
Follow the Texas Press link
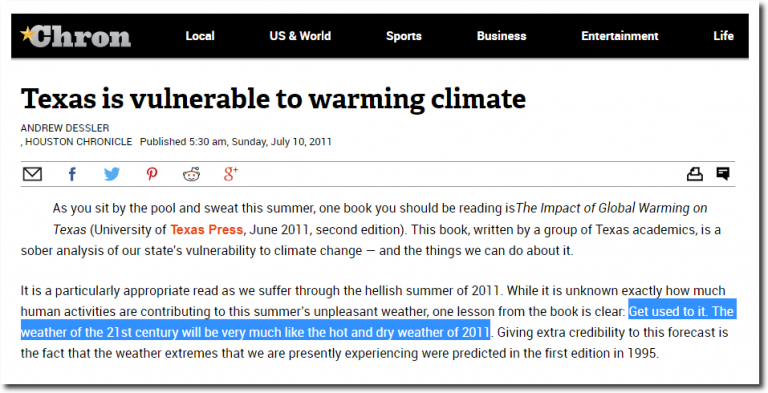point(206,229)
